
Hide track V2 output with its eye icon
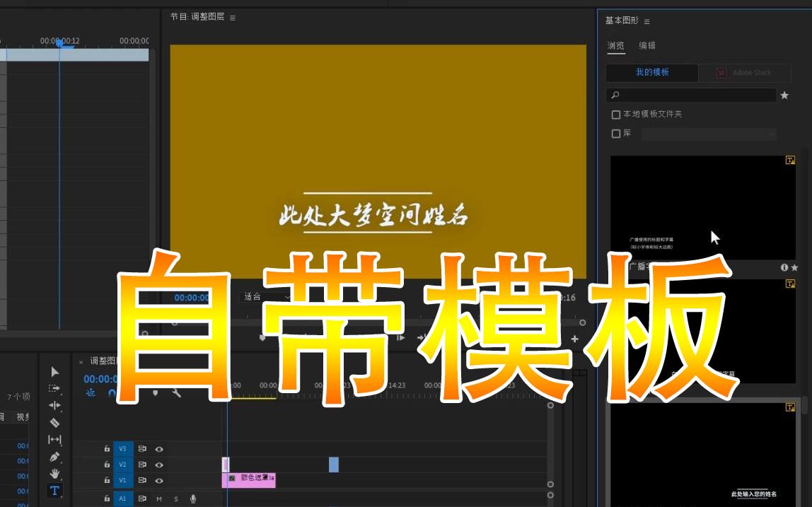pos(160,464)
